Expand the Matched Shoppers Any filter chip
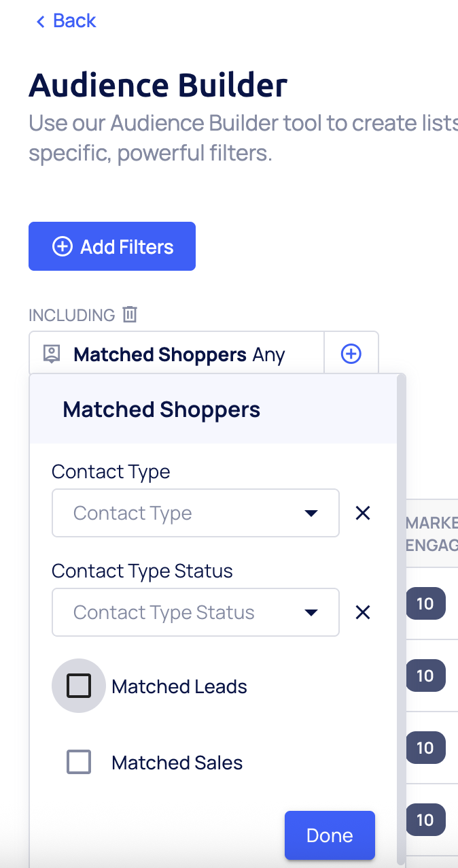The height and width of the screenshot is (868, 458). 179,354
